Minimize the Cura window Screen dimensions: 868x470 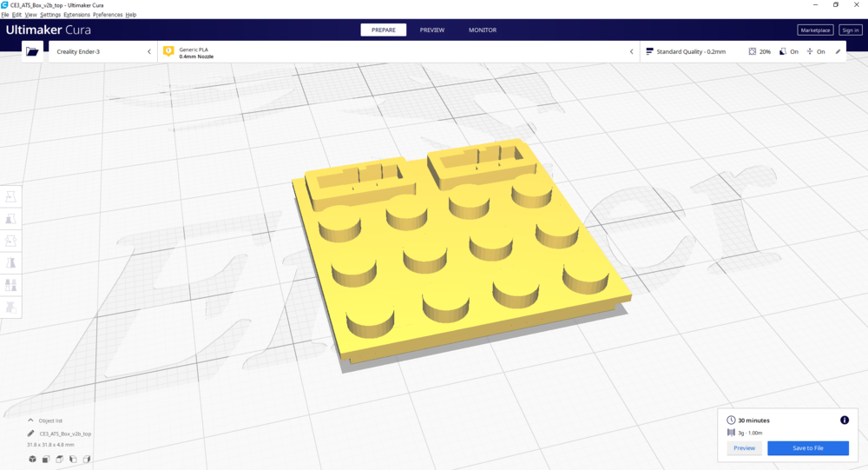(x=815, y=4)
